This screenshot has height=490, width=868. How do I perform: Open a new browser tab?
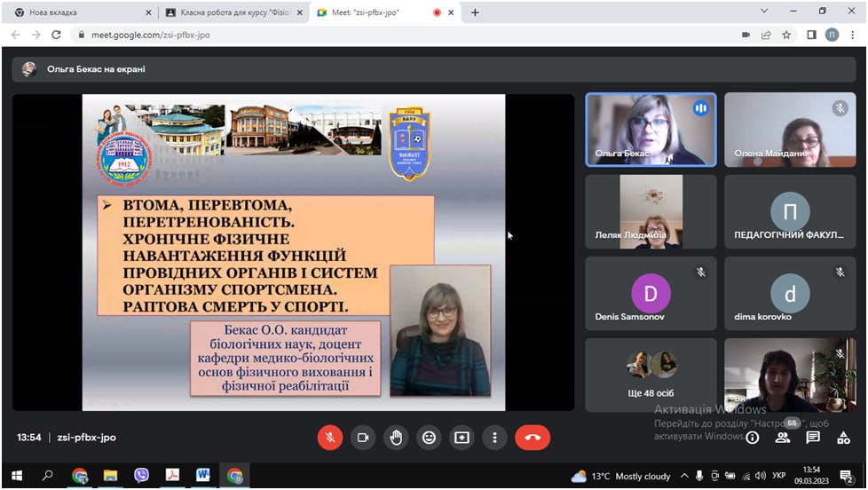[x=475, y=12]
